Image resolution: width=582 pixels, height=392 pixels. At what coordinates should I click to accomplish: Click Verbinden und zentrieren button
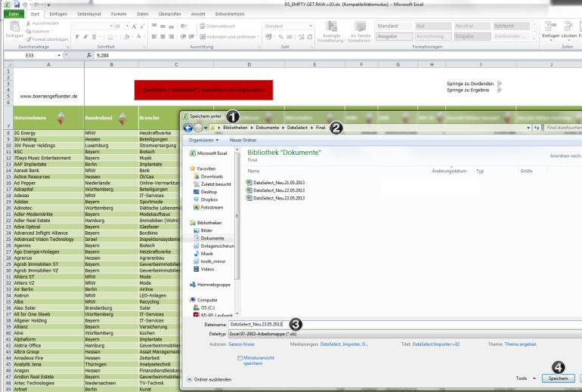(229, 37)
